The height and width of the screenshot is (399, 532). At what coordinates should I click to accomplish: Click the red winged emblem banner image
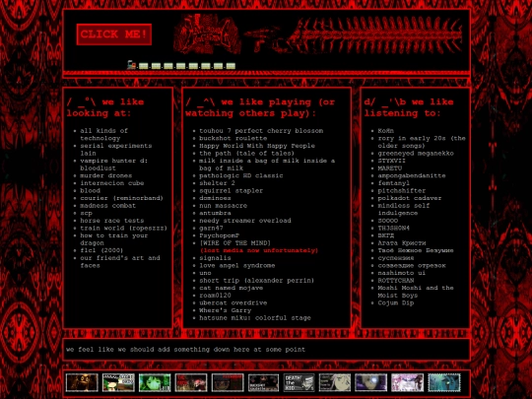pos(207,33)
